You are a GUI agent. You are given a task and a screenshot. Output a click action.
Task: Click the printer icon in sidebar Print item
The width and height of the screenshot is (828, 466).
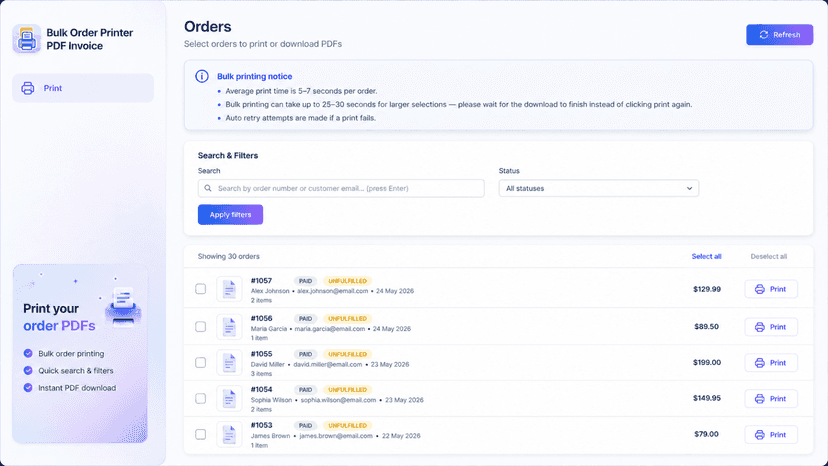pyautogui.click(x=28, y=88)
